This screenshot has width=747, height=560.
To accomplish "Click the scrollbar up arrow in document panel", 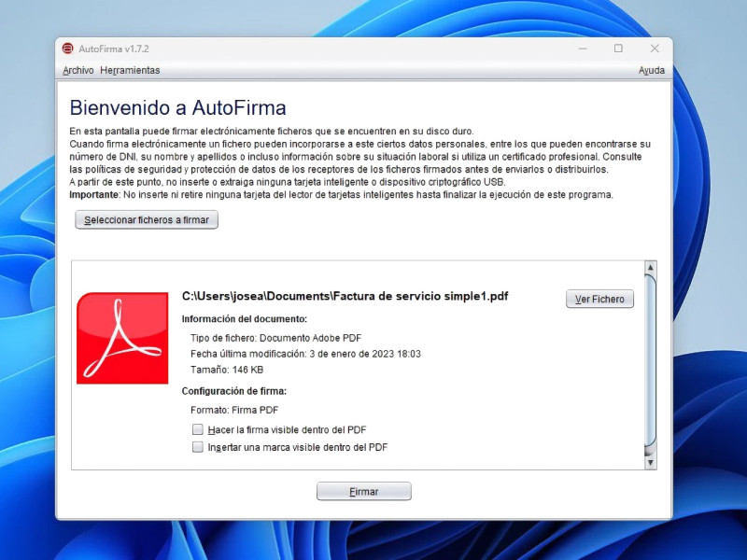I will (x=650, y=268).
